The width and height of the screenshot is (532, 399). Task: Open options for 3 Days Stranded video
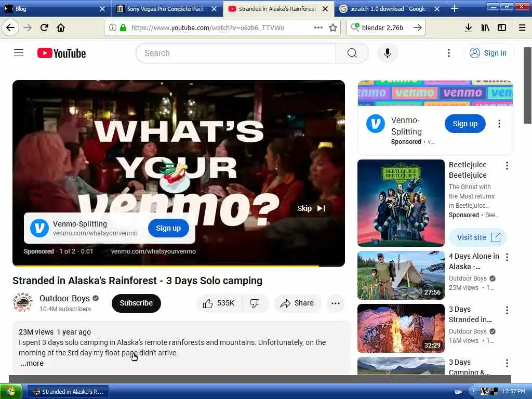(x=507, y=310)
